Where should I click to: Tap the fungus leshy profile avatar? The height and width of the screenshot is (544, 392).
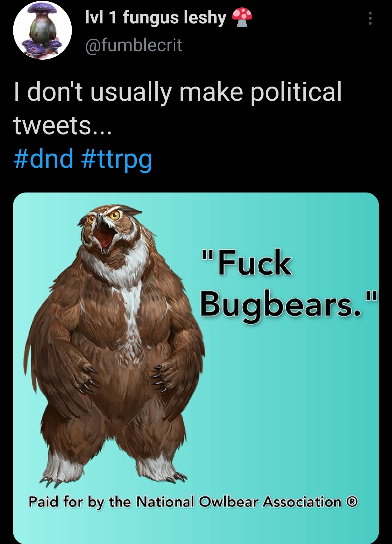click(x=42, y=30)
